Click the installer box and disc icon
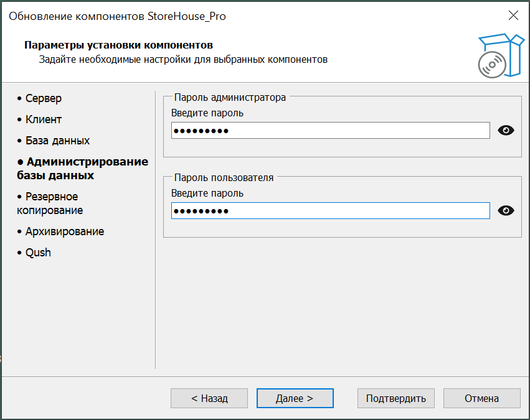 (x=498, y=55)
